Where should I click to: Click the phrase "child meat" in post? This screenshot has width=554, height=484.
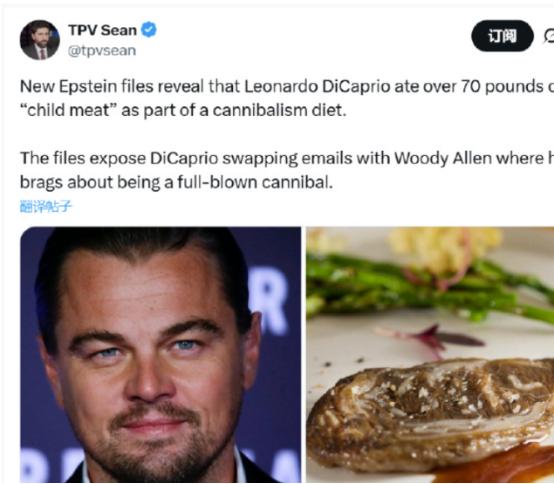(65, 111)
